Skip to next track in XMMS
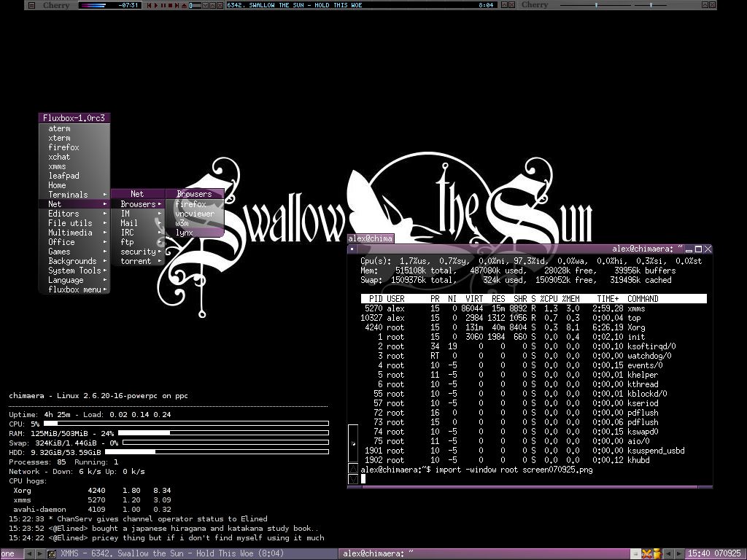This screenshot has width=747, height=560. point(177,5)
